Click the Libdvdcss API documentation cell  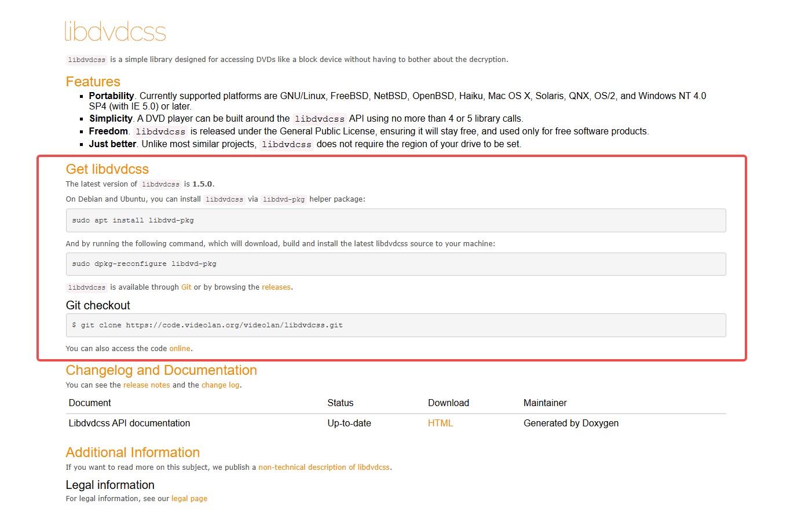129,423
